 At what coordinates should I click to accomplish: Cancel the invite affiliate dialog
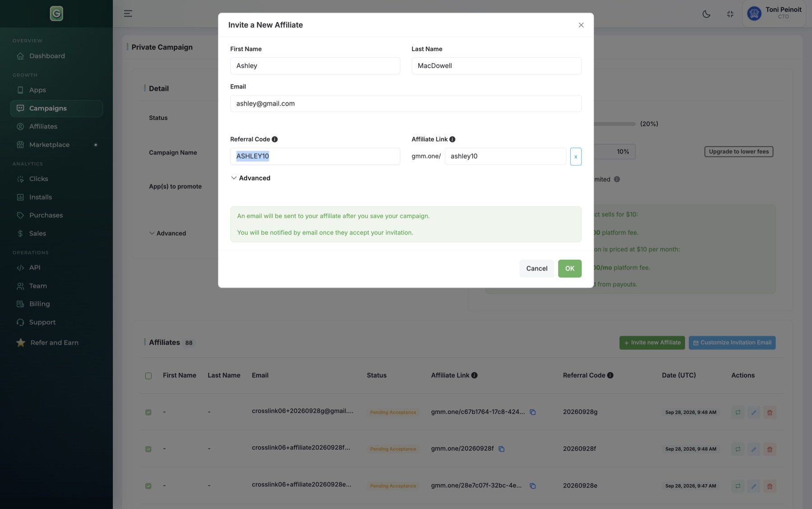coord(536,268)
